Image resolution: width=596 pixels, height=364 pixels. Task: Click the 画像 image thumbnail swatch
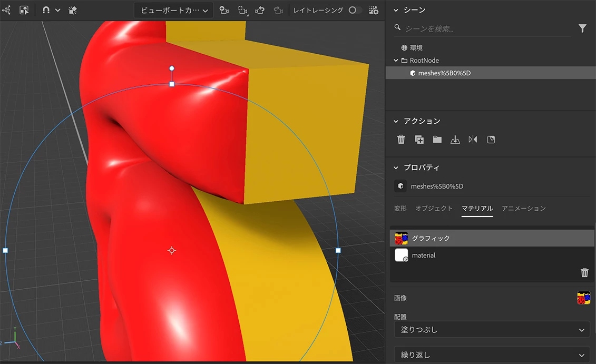point(583,298)
